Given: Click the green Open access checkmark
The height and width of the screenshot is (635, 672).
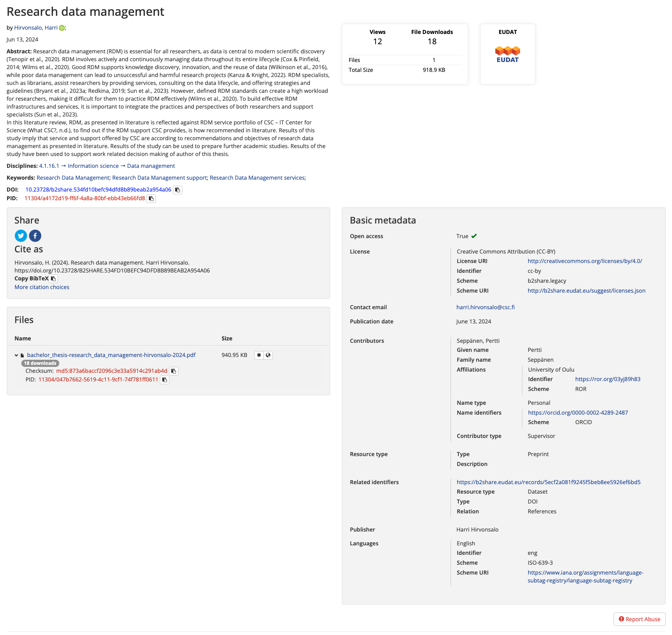Looking at the screenshot, I should click(x=474, y=236).
